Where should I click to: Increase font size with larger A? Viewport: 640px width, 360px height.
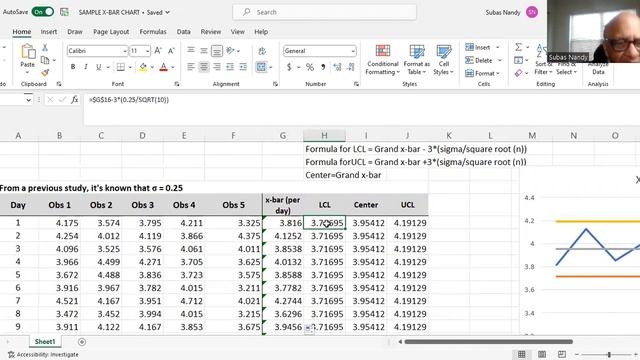click(158, 51)
